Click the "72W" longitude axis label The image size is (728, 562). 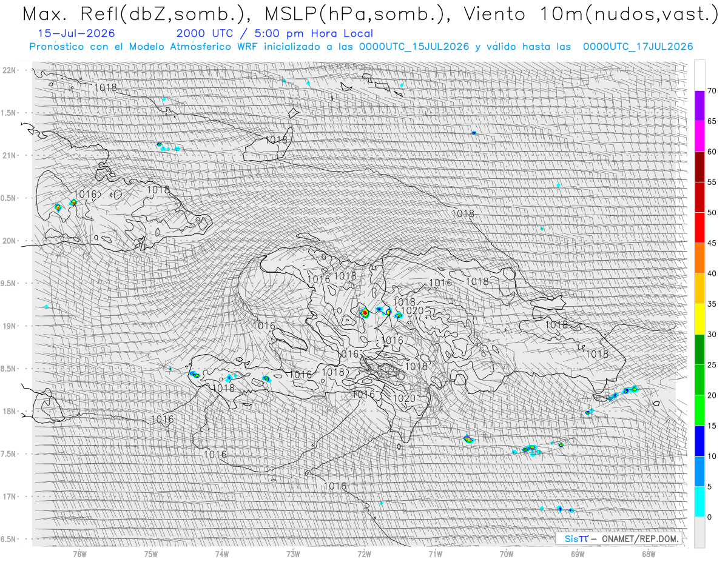point(364,553)
